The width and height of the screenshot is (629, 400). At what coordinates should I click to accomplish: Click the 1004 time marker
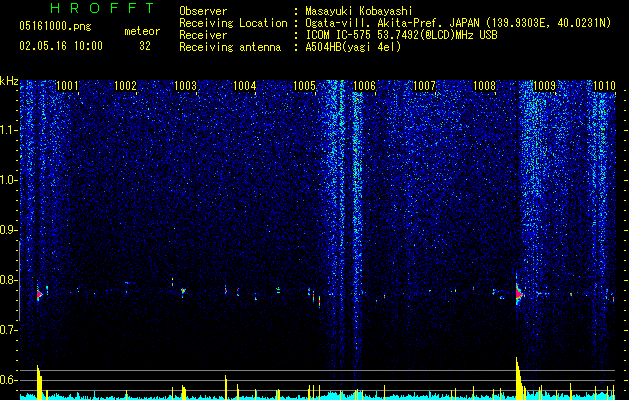tap(245, 86)
